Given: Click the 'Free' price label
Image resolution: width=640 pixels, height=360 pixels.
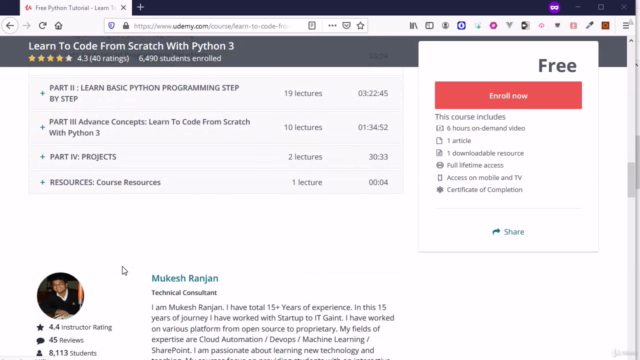Looking at the screenshot, I should coord(557,65).
